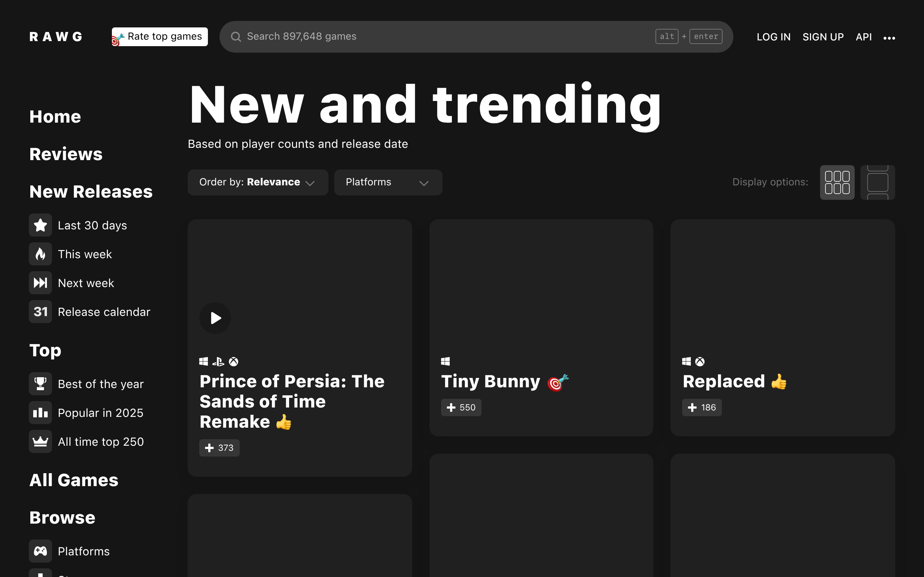Screen dimensions: 924x577
Task: Click the SIGN UP link
Action: click(823, 37)
